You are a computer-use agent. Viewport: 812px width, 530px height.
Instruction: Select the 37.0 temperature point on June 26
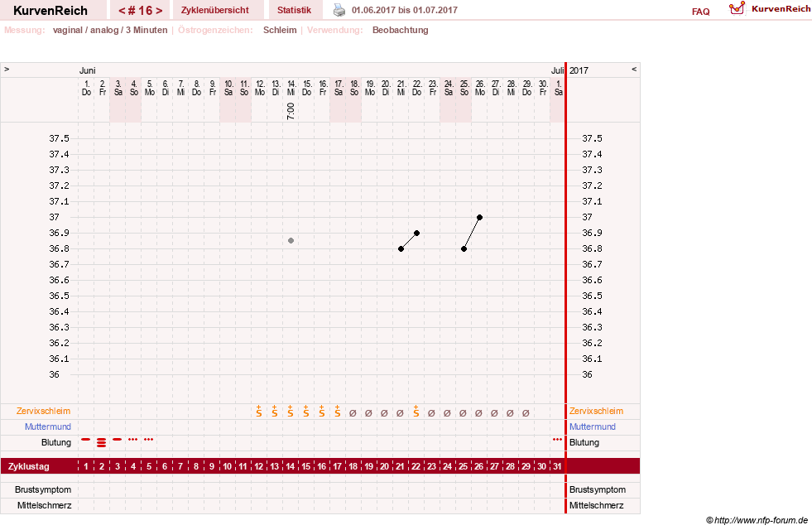pyautogui.click(x=479, y=217)
